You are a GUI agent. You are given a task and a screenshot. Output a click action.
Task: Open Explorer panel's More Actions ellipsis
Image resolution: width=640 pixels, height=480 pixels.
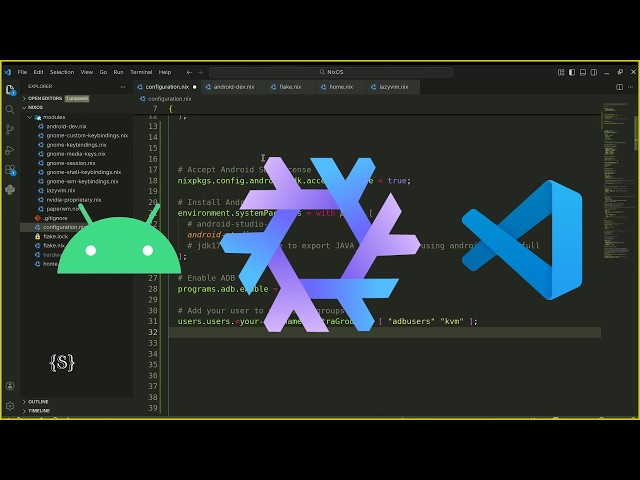123,87
